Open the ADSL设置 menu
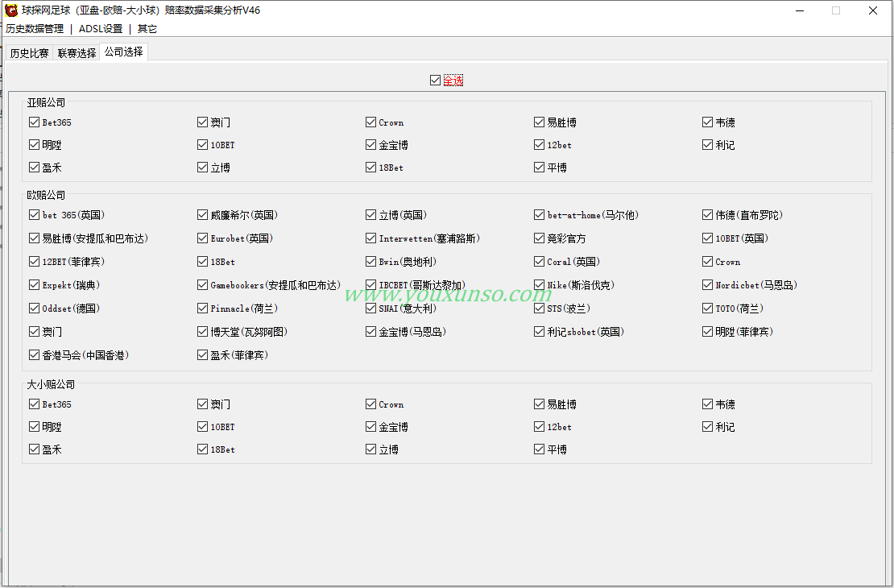894x588 pixels. [x=101, y=28]
